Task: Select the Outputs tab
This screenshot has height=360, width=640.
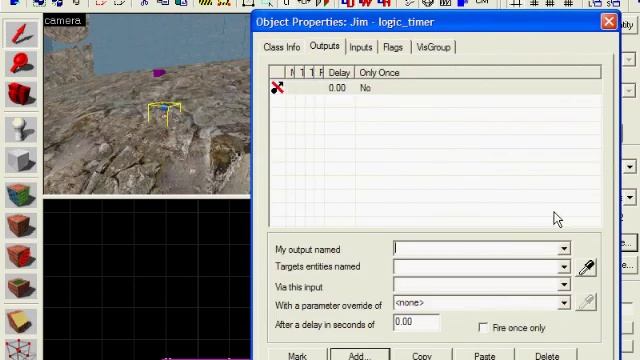Action: [324, 46]
